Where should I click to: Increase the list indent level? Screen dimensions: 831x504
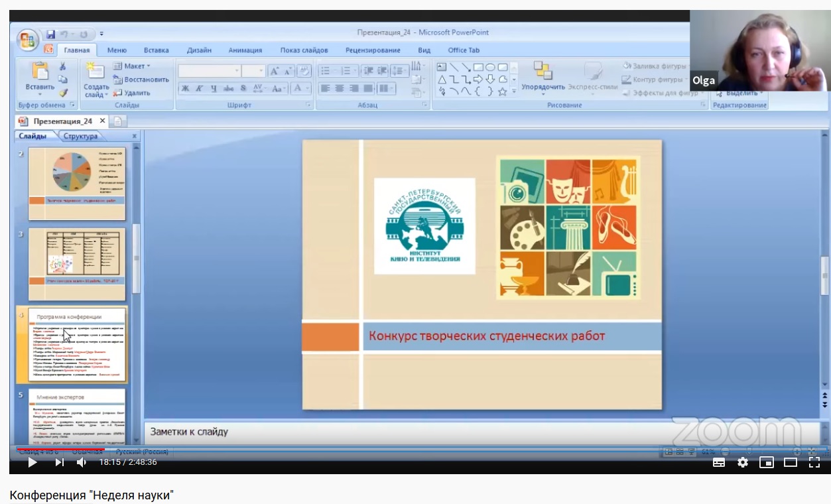tap(381, 71)
